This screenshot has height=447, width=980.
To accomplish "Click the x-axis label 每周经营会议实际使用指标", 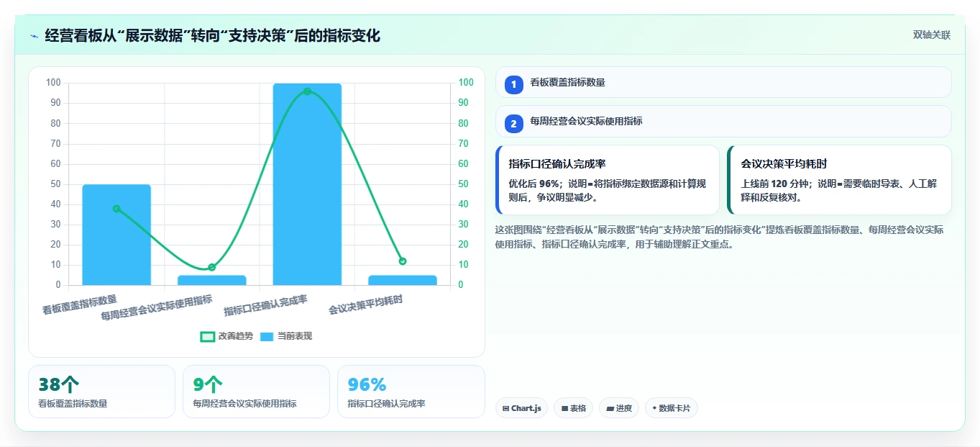I will (x=157, y=307).
